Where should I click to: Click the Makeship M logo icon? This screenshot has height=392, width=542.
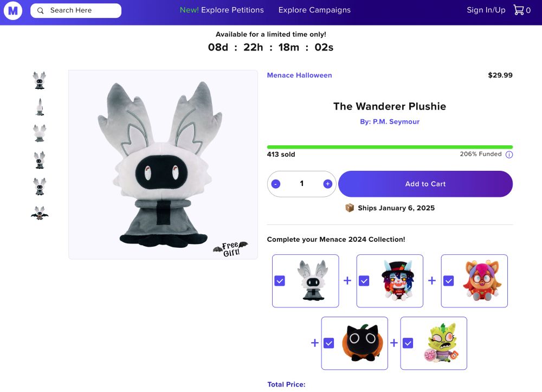tap(13, 11)
